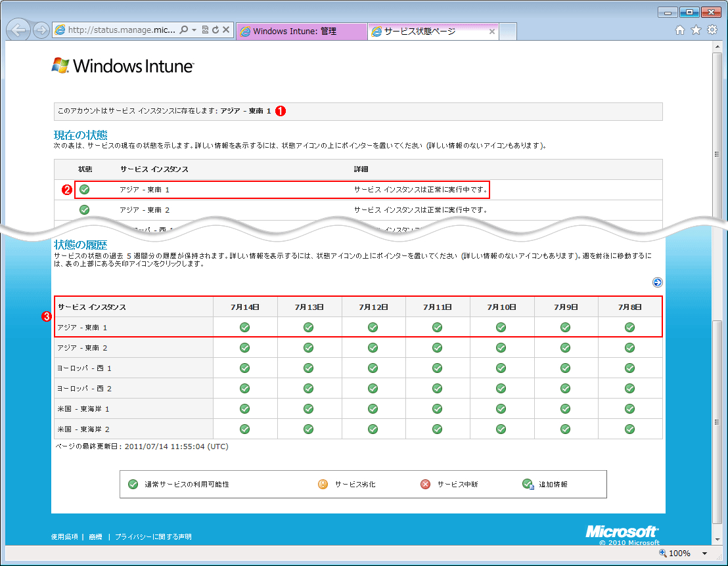Screen dimensions: 728x566
Task: Stop loading with the X in the address bar
Action: [x=226, y=30]
